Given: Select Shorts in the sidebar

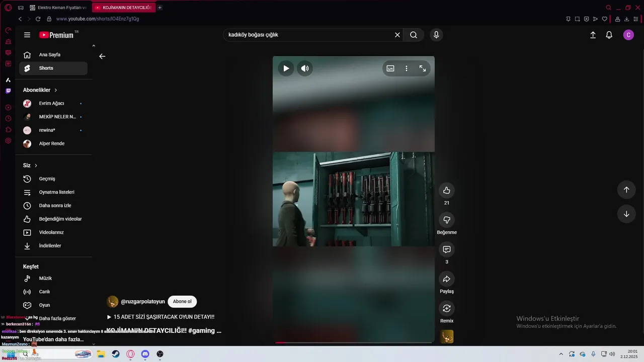Looking at the screenshot, I should (x=53, y=68).
